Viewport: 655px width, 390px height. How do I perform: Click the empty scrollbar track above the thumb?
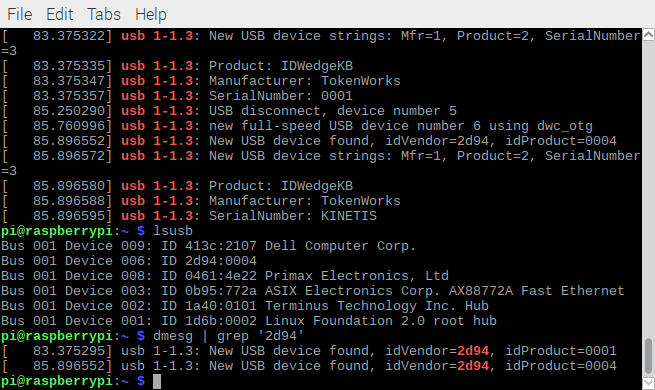coord(648,188)
